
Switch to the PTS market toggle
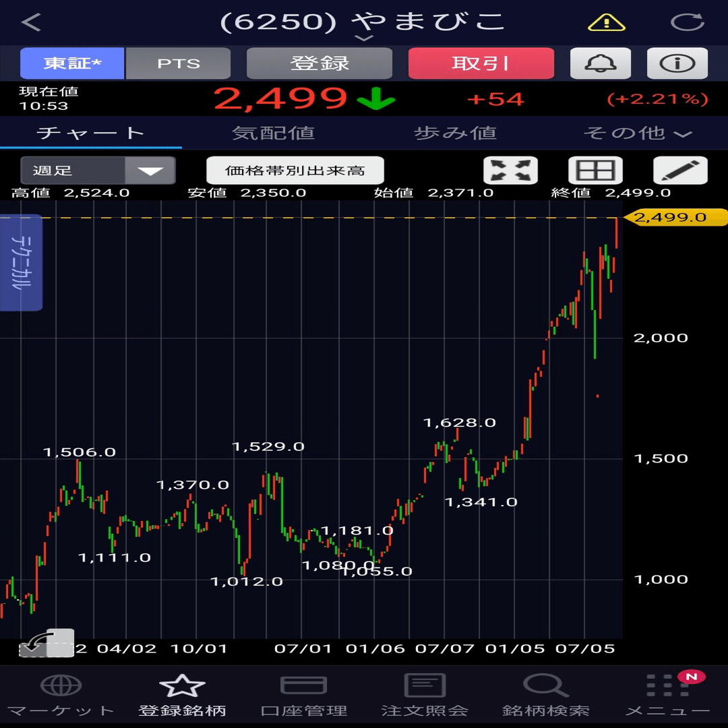coord(178,63)
